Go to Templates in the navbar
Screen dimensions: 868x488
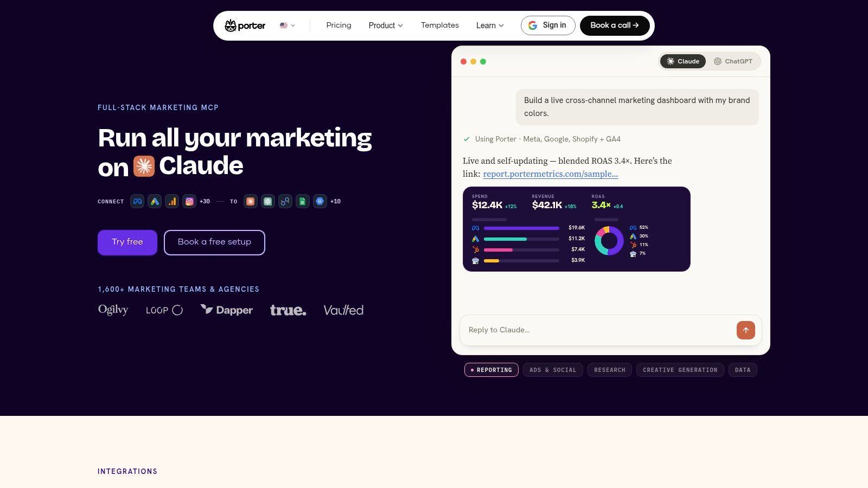pyautogui.click(x=439, y=25)
